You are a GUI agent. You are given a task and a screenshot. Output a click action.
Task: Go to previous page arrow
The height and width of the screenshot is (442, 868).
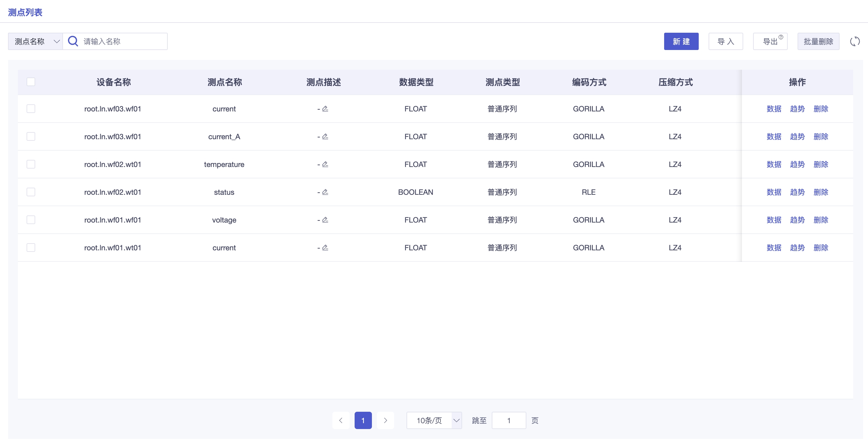[x=341, y=420]
